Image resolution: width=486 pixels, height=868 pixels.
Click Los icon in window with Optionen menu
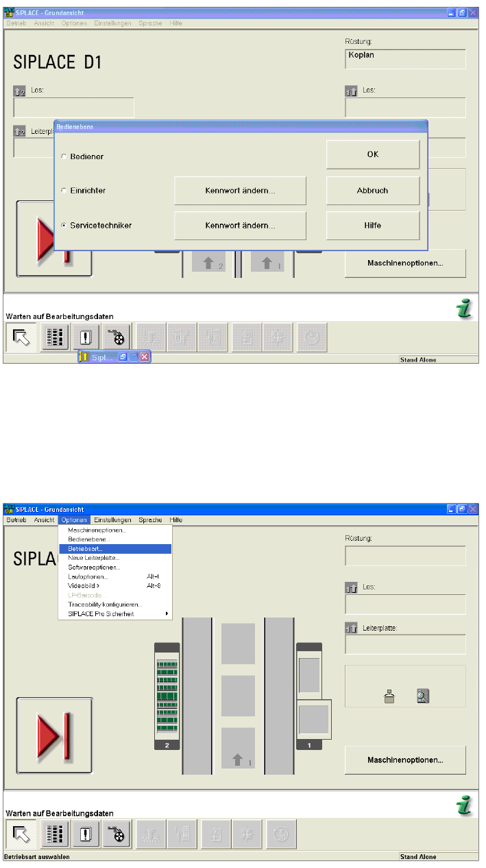(x=351, y=587)
